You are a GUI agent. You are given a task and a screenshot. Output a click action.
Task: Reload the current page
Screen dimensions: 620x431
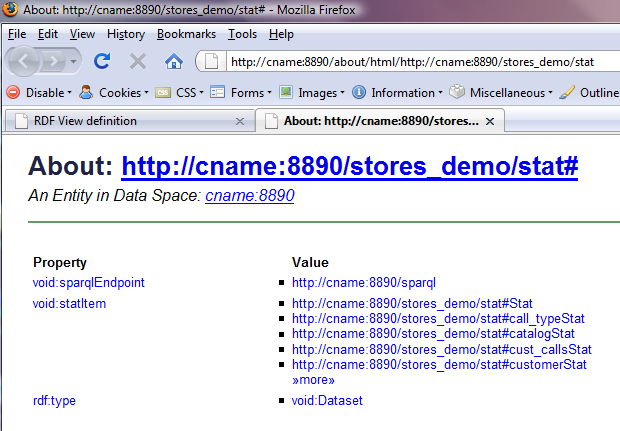click(x=101, y=61)
